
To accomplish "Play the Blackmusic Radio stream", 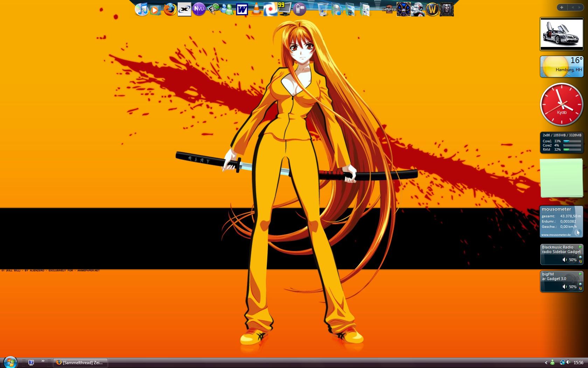I will [x=580, y=247].
